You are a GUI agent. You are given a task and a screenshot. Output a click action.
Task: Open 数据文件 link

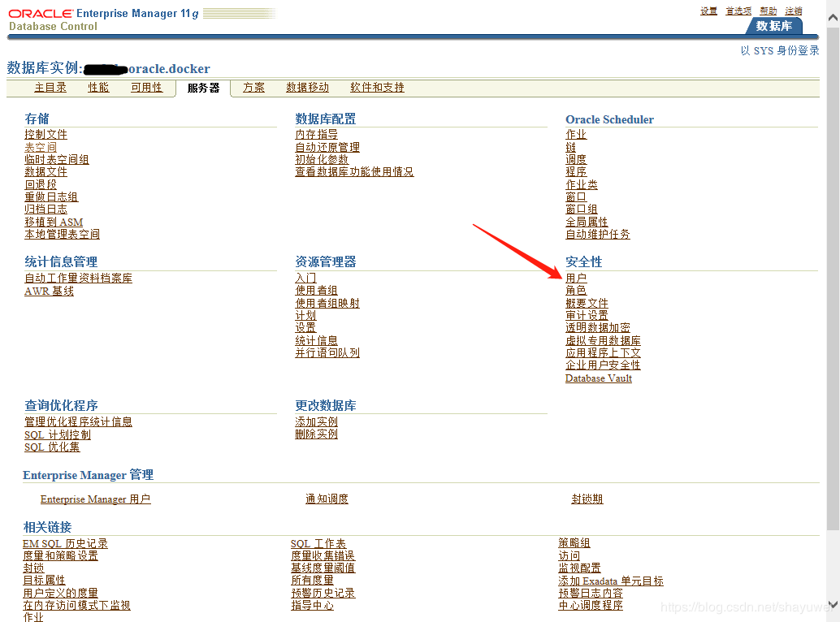coord(46,172)
